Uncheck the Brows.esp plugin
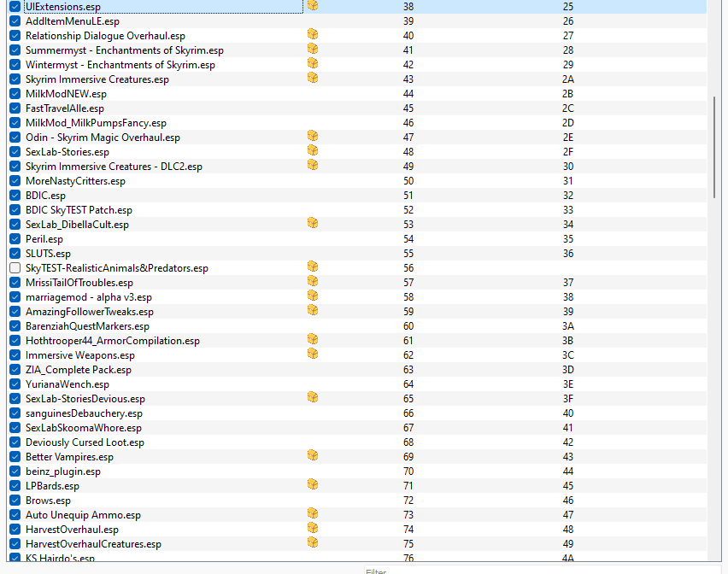728x574 pixels. tap(15, 501)
